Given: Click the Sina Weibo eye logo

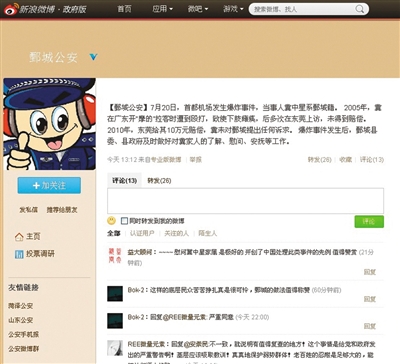Looking at the screenshot, I should coord(11,9).
